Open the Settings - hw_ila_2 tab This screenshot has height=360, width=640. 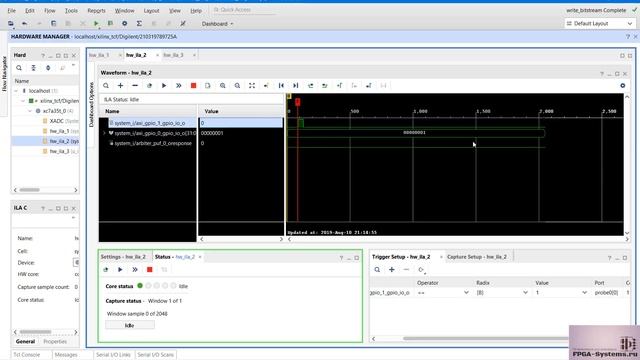click(x=123, y=257)
